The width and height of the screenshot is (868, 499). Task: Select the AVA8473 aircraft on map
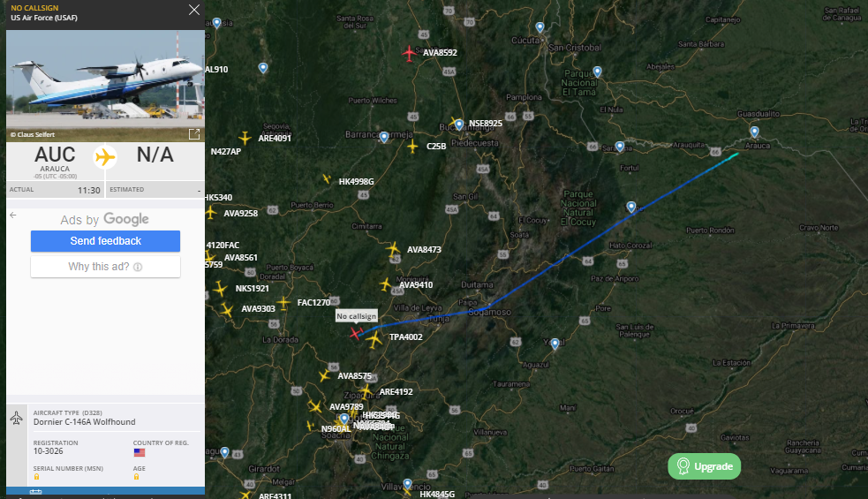pyautogui.click(x=393, y=249)
